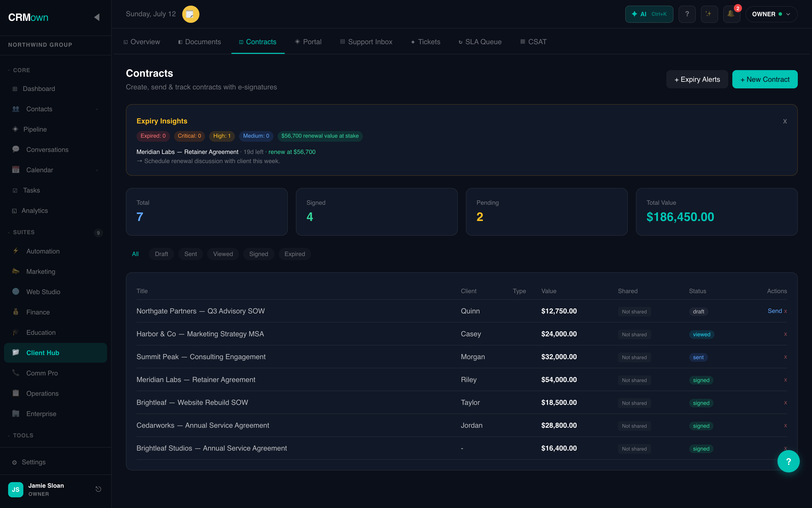Open Analytics in sidebar
The width and height of the screenshot is (812, 508).
coord(55,211)
